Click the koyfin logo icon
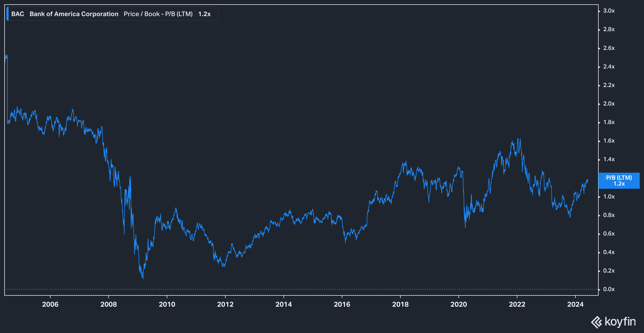The height and width of the screenshot is (333, 644). [x=597, y=322]
